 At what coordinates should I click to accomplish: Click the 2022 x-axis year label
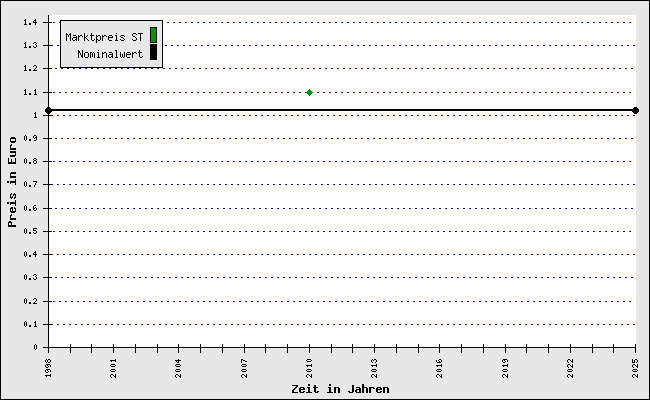pos(571,368)
